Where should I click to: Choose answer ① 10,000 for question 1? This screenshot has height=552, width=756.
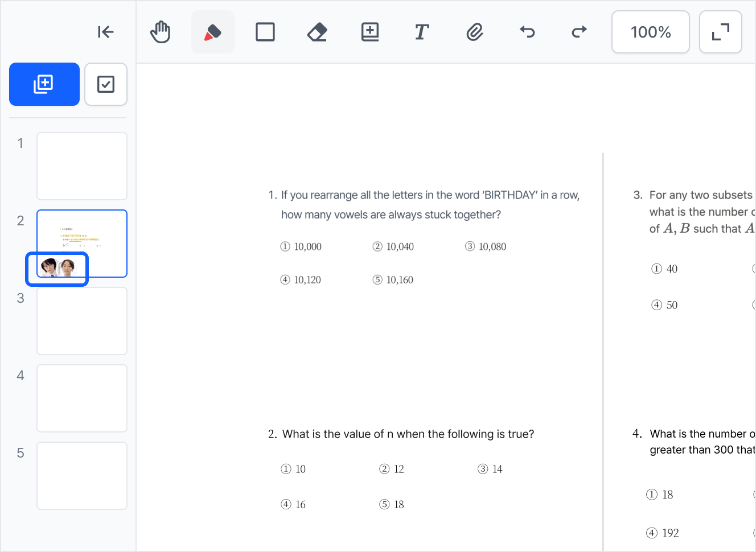coord(301,246)
